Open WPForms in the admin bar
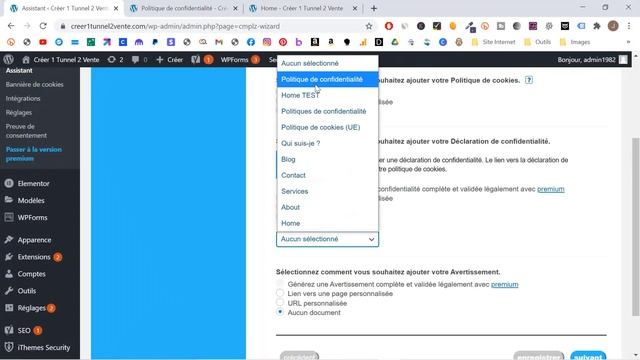Image resolution: width=640 pixels, height=360 pixels. [240, 60]
